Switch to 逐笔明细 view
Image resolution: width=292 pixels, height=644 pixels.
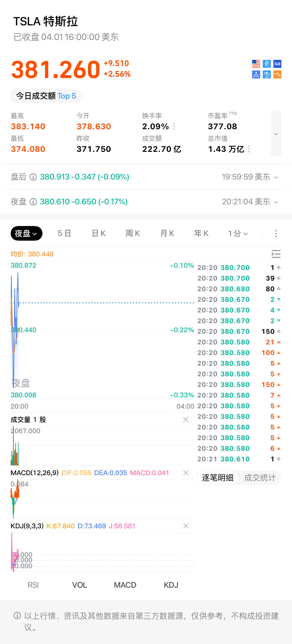218,478
